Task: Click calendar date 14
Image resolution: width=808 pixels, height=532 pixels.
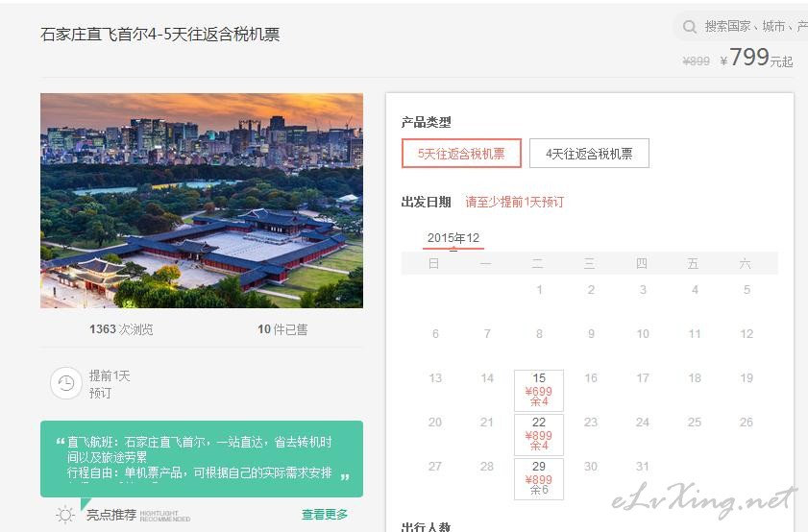Action: pos(487,378)
